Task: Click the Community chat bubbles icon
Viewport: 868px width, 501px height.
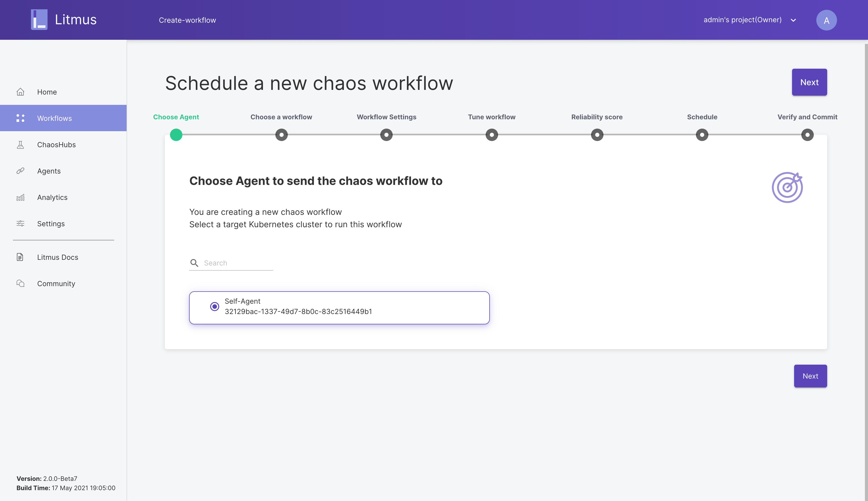Action: tap(20, 284)
